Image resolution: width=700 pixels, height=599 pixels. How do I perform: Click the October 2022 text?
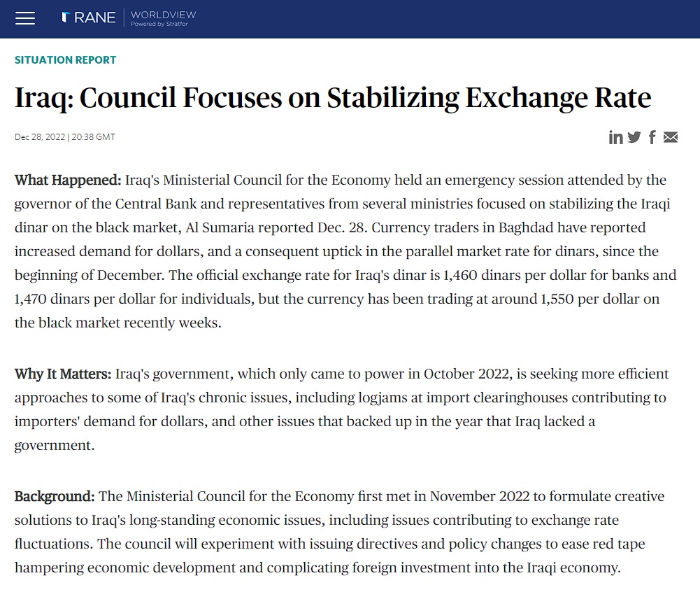click(468, 374)
